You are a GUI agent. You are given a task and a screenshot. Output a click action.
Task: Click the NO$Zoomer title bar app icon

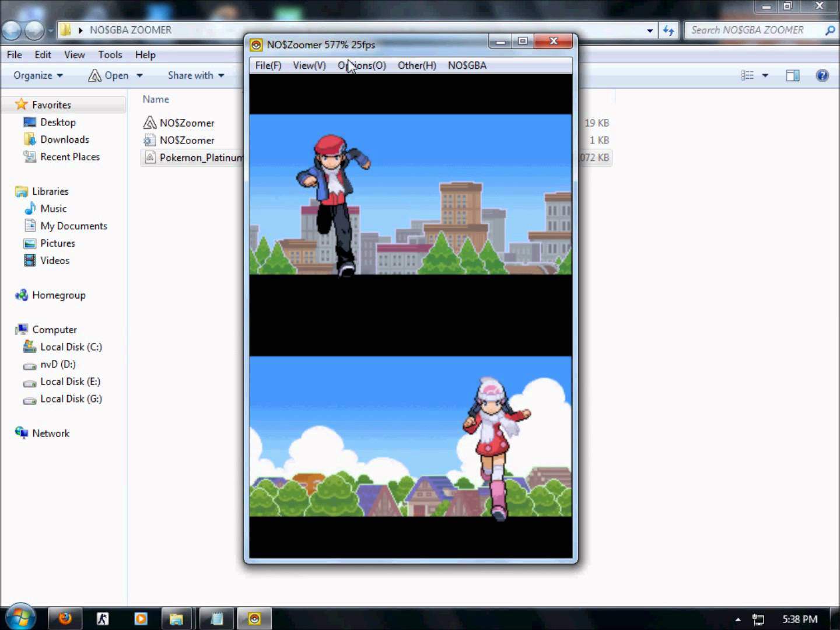point(256,45)
